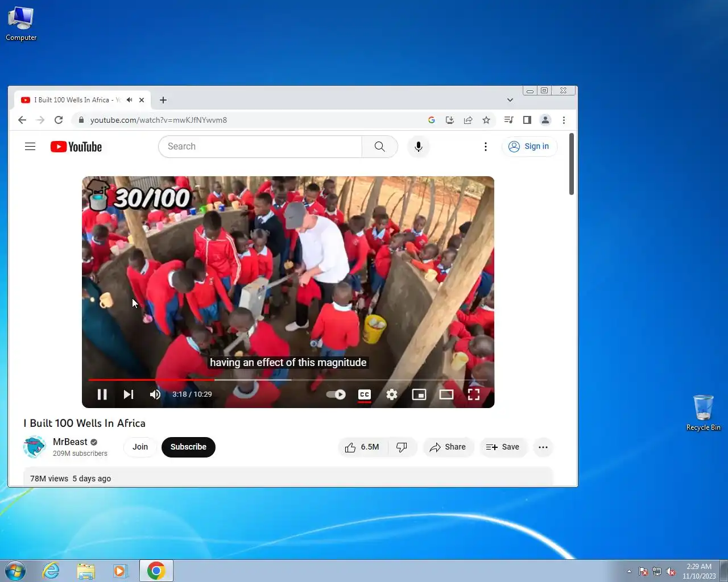Open Google icon in address bar
This screenshot has width=728, height=582.
(432, 120)
